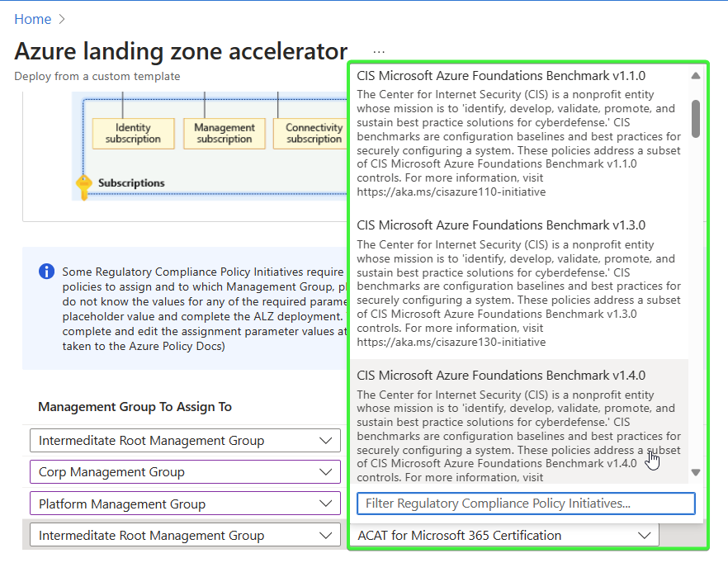The height and width of the screenshot is (577, 728).
Task: Expand the Corp Management Group dropdown
Action: coord(185,472)
